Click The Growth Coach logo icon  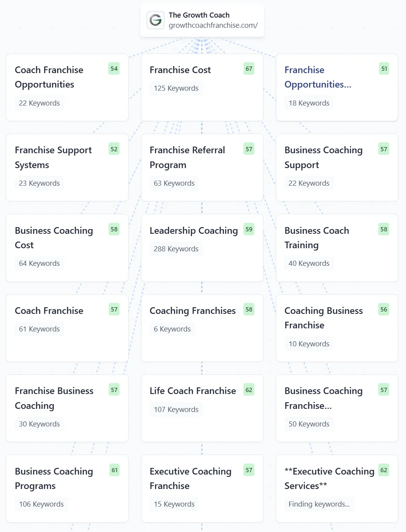(156, 20)
